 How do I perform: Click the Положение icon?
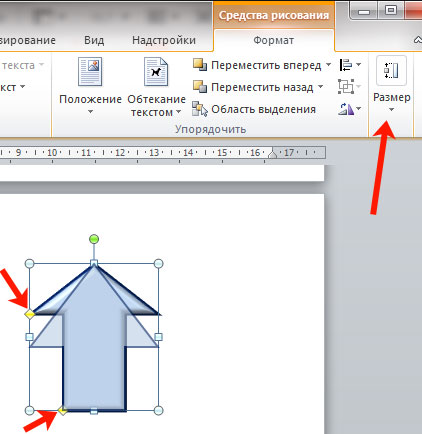tap(90, 72)
